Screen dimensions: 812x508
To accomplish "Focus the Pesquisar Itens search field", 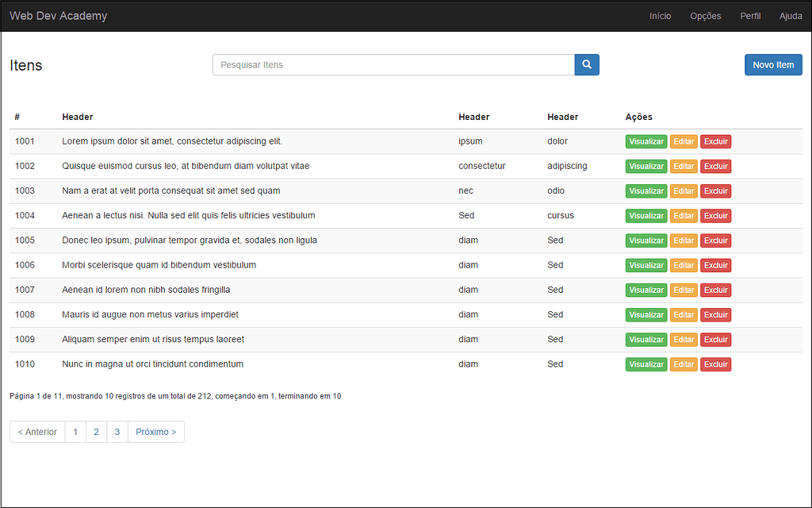I will tap(393, 65).
